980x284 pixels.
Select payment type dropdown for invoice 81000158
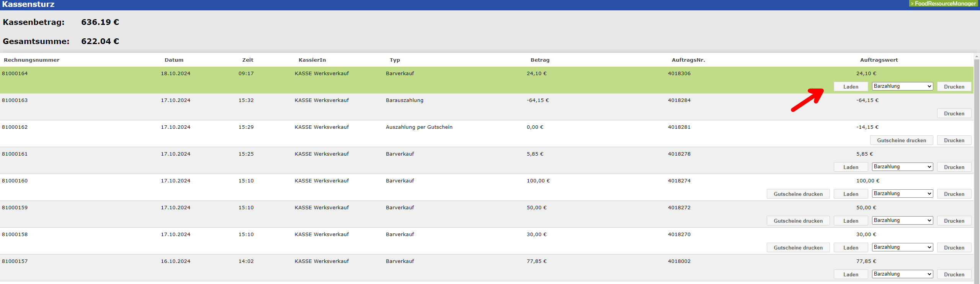902,247
